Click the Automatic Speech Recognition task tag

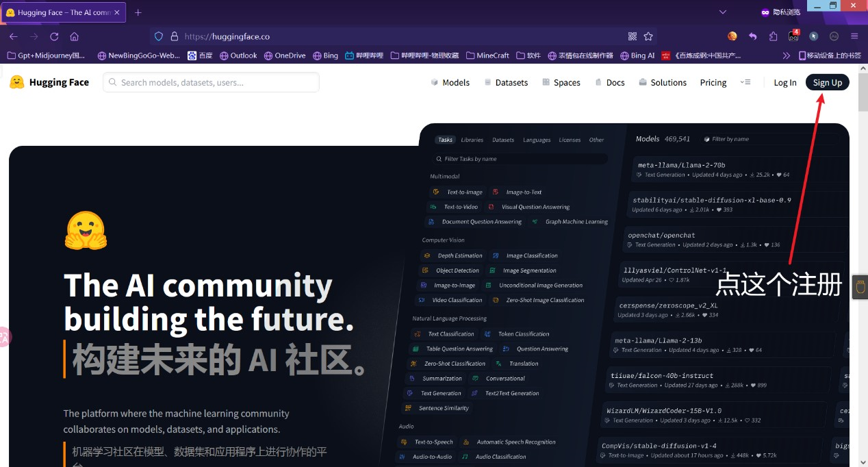click(x=509, y=442)
